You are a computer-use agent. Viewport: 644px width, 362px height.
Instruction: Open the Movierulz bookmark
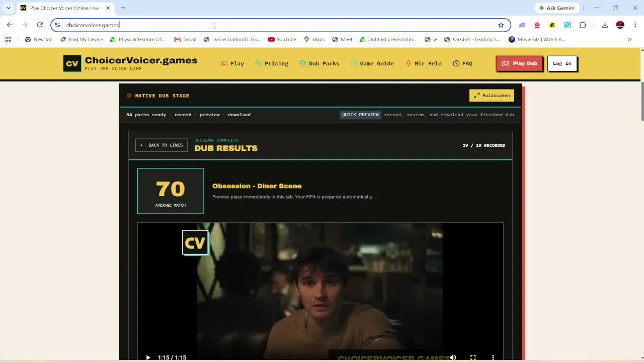tap(537, 39)
